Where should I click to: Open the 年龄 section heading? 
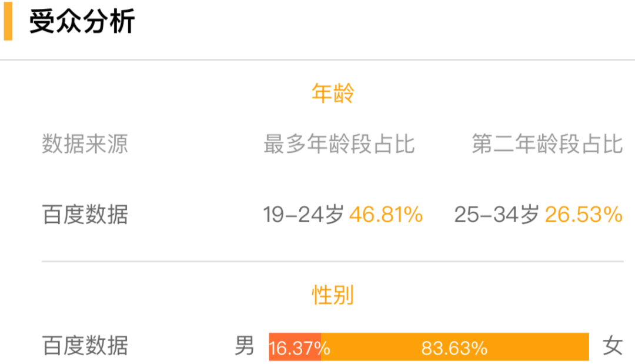[332, 94]
